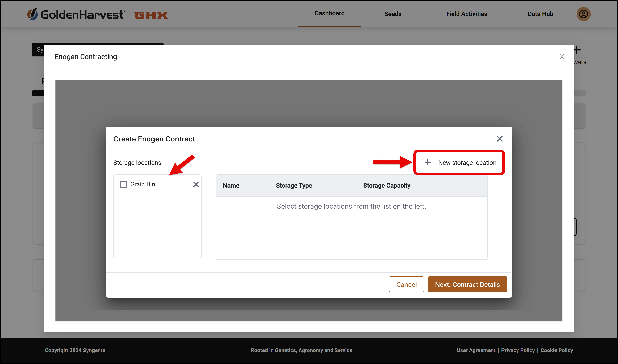Check the Grain Bin checkbox

(x=123, y=184)
